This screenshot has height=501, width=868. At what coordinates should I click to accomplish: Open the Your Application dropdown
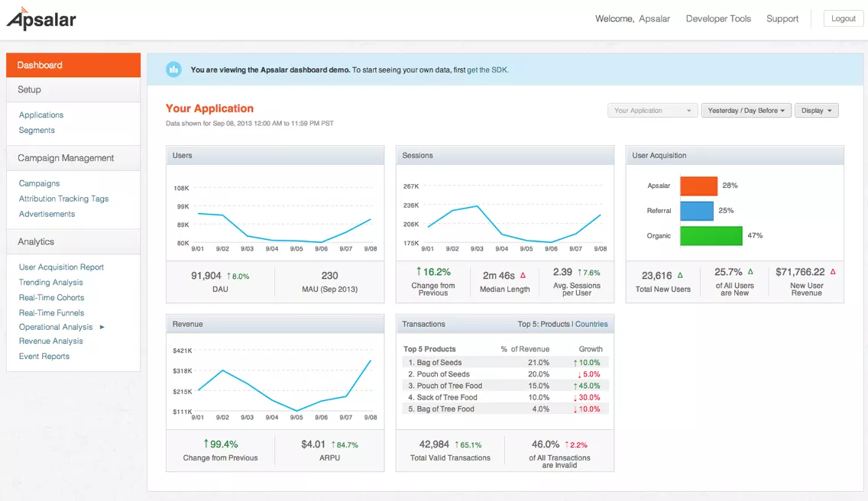pyautogui.click(x=652, y=111)
